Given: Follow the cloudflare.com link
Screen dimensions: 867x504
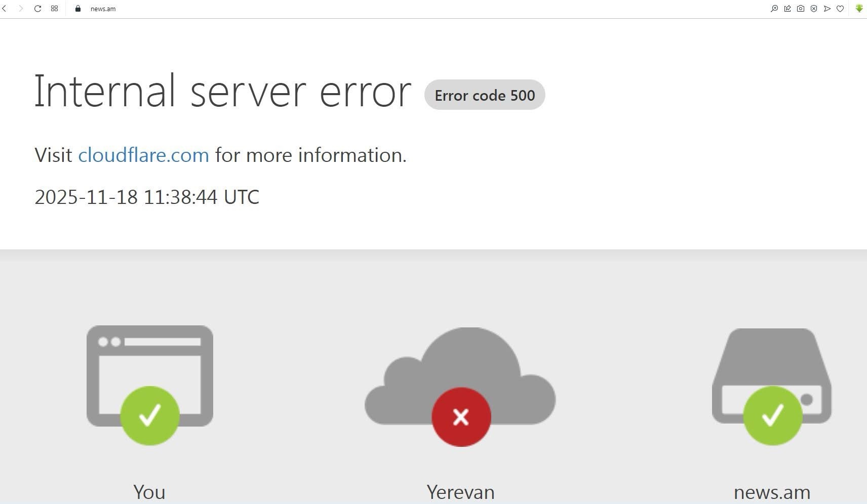Looking at the screenshot, I should [143, 155].
